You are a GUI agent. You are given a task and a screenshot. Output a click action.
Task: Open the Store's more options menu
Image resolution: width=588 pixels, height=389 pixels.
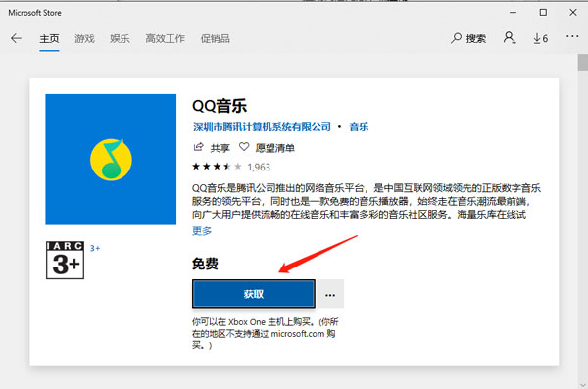(572, 36)
